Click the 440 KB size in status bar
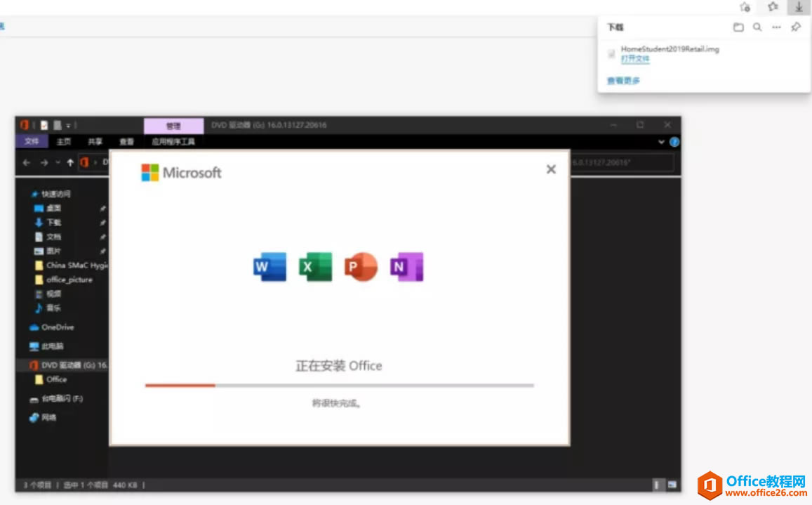Viewport: 812px width, 505px height. [125, 485]
